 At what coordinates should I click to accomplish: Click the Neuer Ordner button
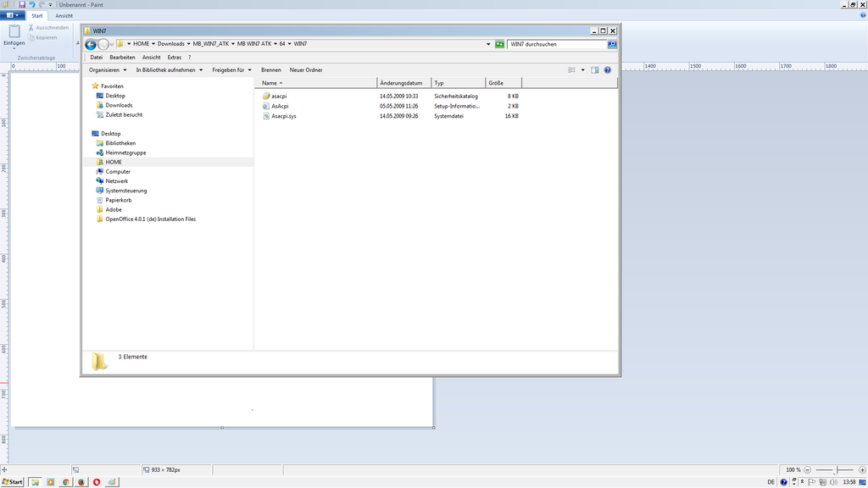[x=306, y=70]
